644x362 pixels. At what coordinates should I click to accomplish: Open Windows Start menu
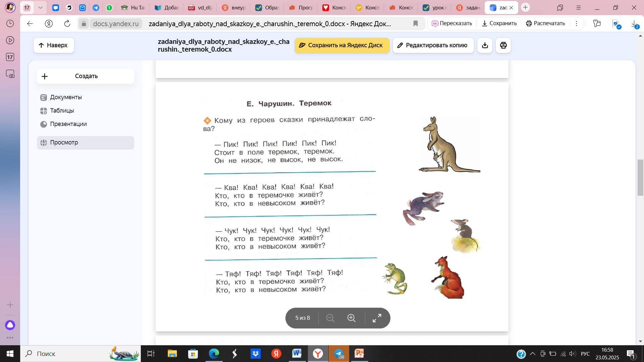10,354
